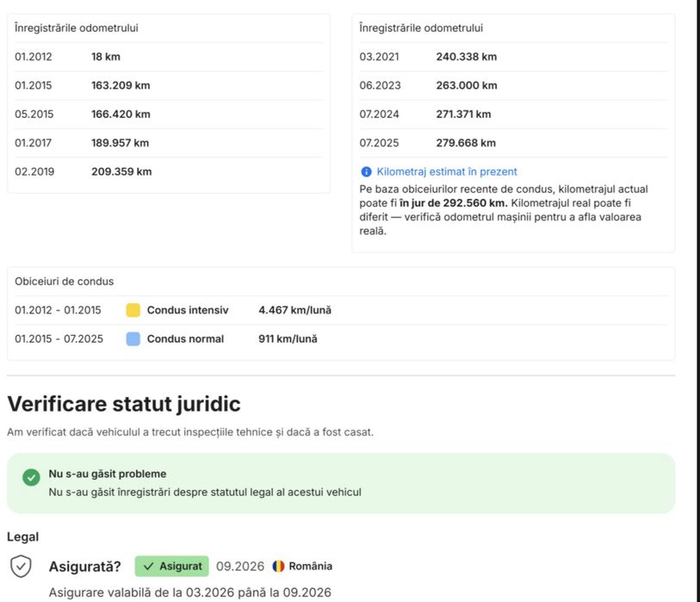Click the Condus normal label

(x=185, y=338)
